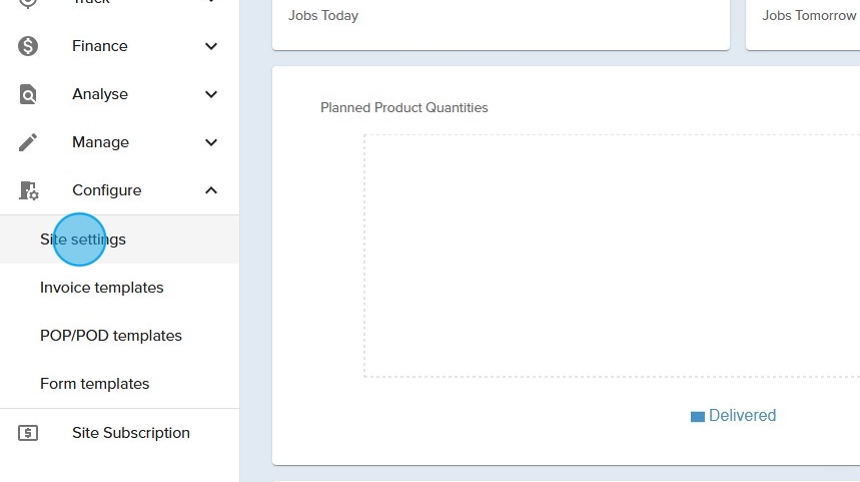Click the Finance menu label

point(100,46)
